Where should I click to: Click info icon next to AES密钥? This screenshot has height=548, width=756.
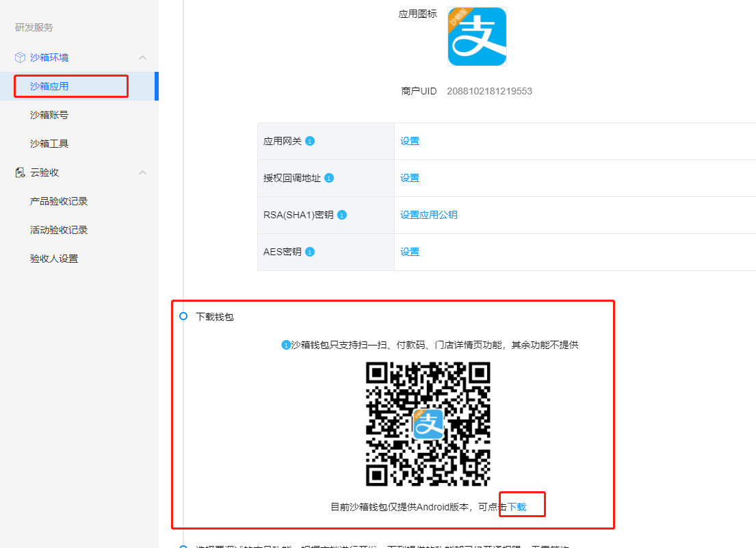click(310, 252)
